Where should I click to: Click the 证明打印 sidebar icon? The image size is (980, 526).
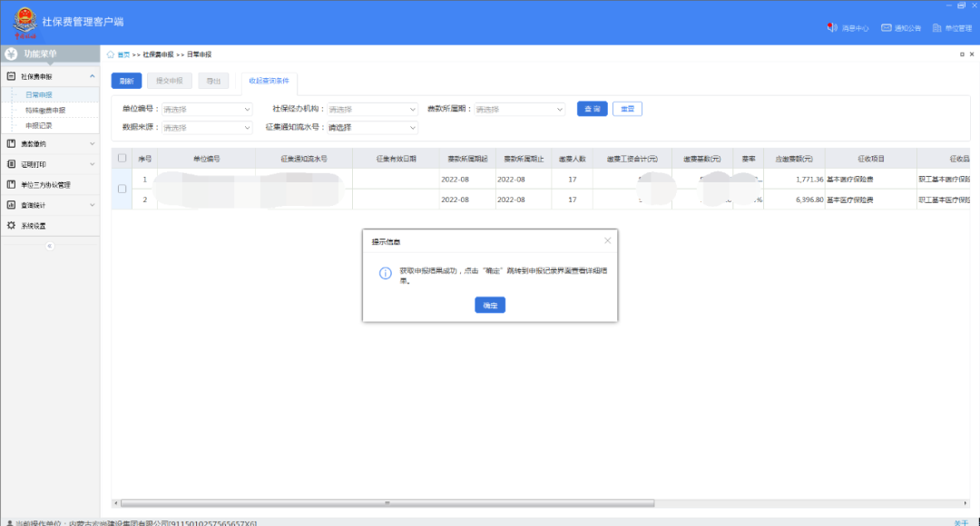(x=12, y=164)
